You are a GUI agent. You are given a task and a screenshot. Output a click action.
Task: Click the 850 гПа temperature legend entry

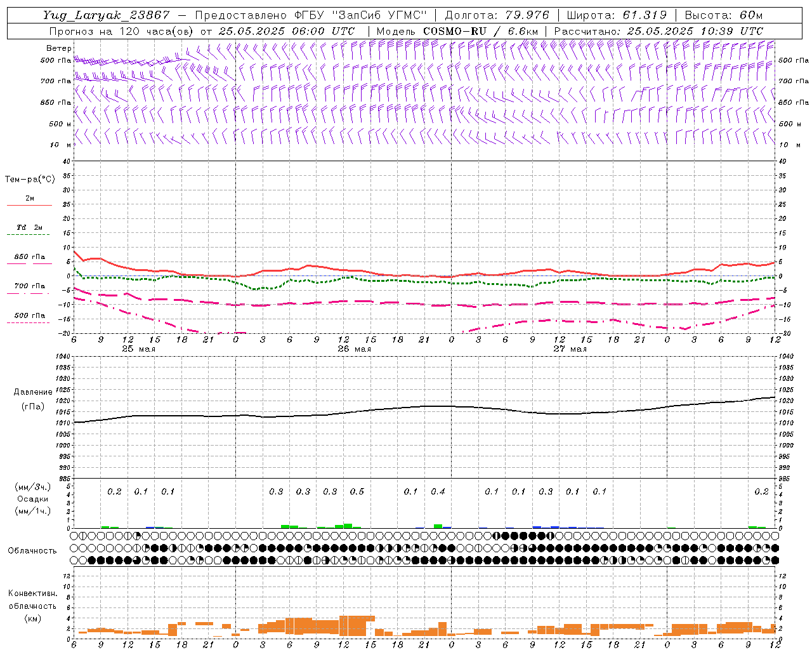pyautogui.click(x=30, y=257)
